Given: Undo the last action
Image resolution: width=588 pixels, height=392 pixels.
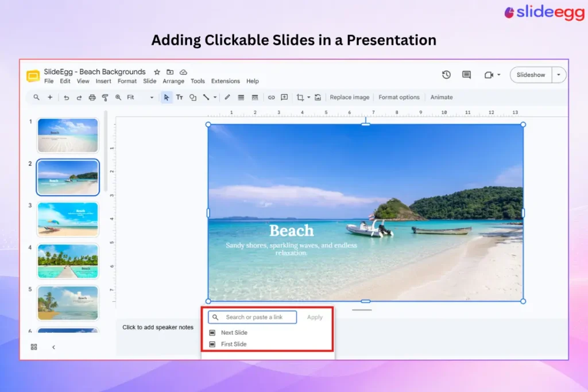Looking at the screenshot, I should [x=67, y=98].
